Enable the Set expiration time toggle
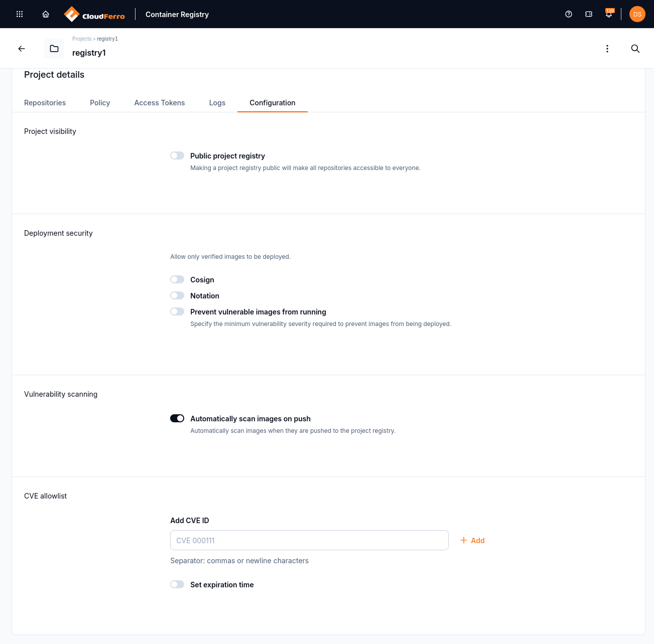The height and width of the screenshot is (644, 654). [x=177, y=584]
